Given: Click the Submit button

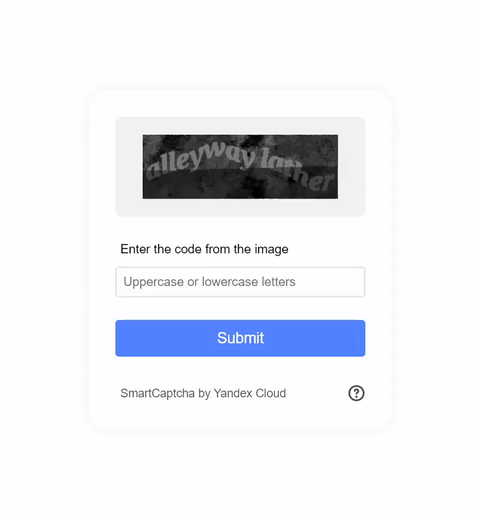Looking at the screenshot, I should coord(240,338).
